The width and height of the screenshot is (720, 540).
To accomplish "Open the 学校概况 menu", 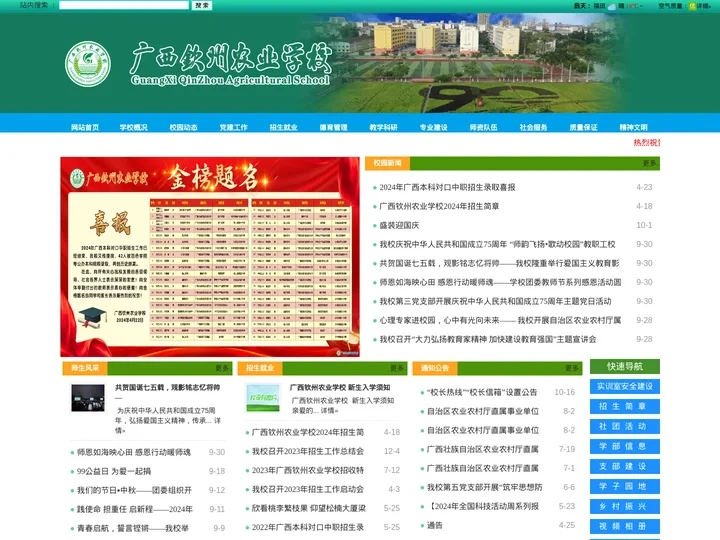I will [x=134, y=127].
